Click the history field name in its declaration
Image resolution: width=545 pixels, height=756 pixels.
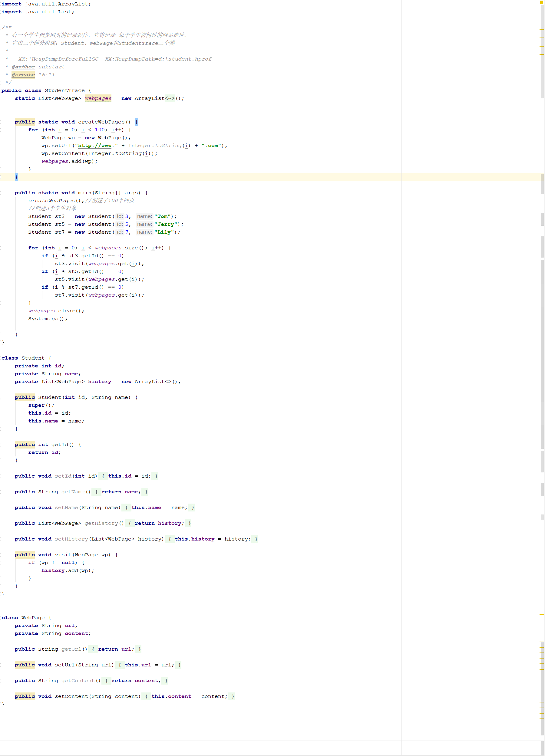pyautogui.click(x=100, y=382)
